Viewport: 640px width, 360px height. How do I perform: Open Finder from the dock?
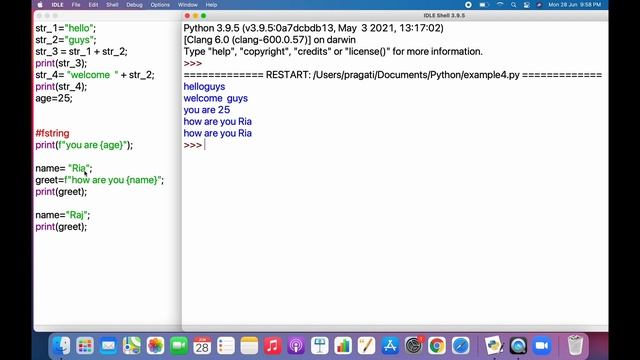click(x=62, y=346)
